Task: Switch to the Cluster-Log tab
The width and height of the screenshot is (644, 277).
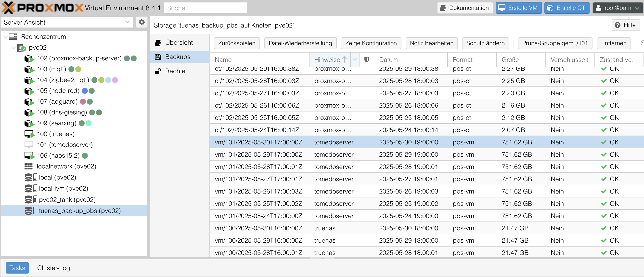Action: click(x=53, y=268)
